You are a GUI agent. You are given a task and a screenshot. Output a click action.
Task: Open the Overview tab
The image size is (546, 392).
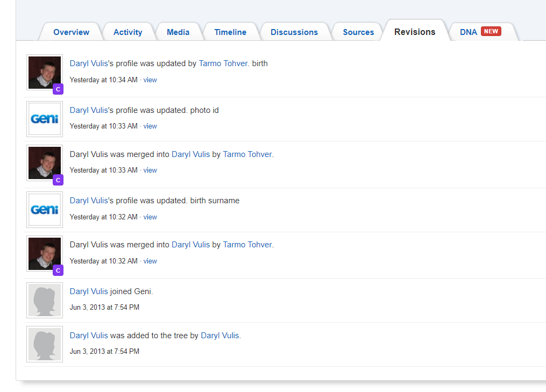[71, 32]
